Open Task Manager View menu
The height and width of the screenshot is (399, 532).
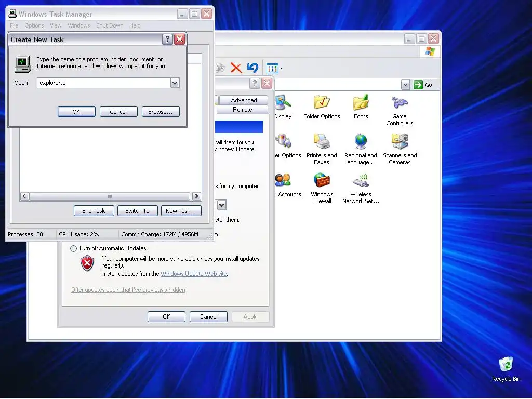click(56, 25)
